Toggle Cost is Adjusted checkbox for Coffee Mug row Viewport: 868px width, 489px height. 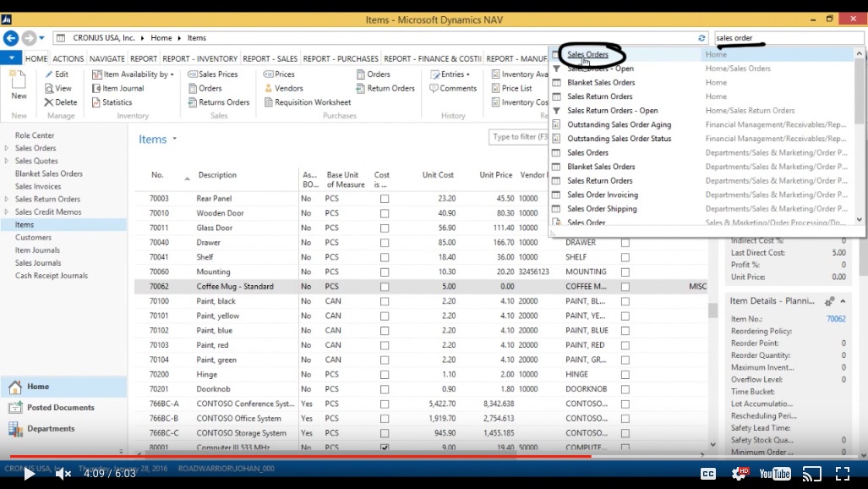tap(385, 287)
